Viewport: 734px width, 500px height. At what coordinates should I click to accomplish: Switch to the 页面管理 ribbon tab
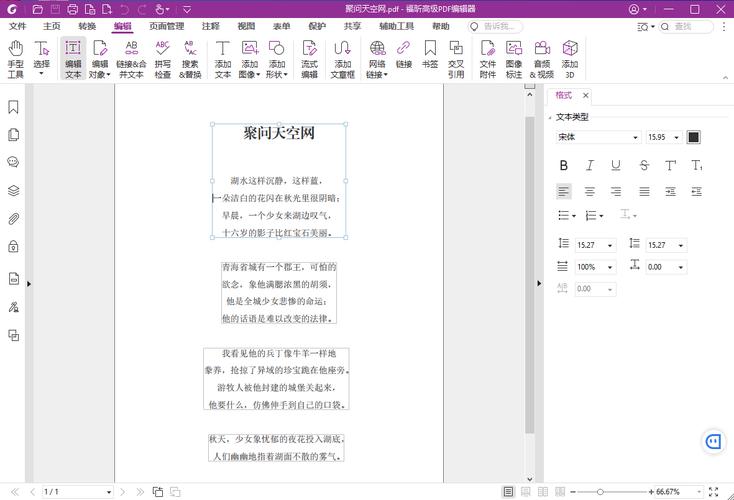pyautogui.click(x=166, y=26)
